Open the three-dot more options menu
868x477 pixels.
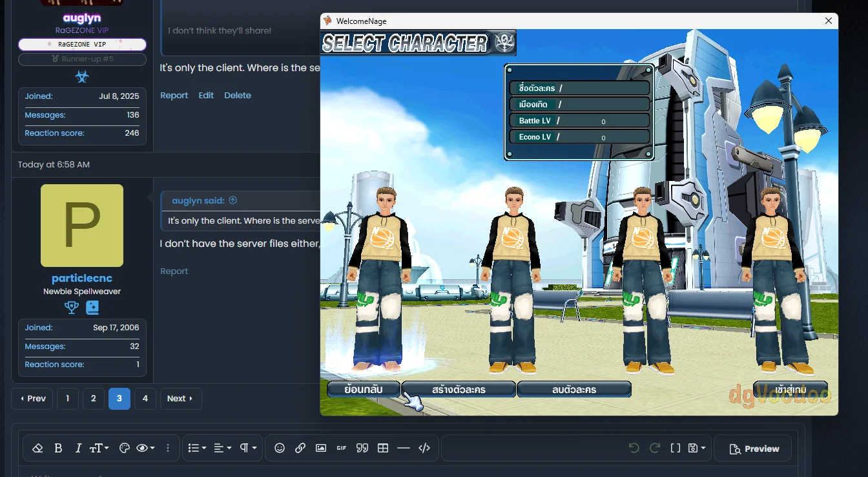(x=168, y=448)
